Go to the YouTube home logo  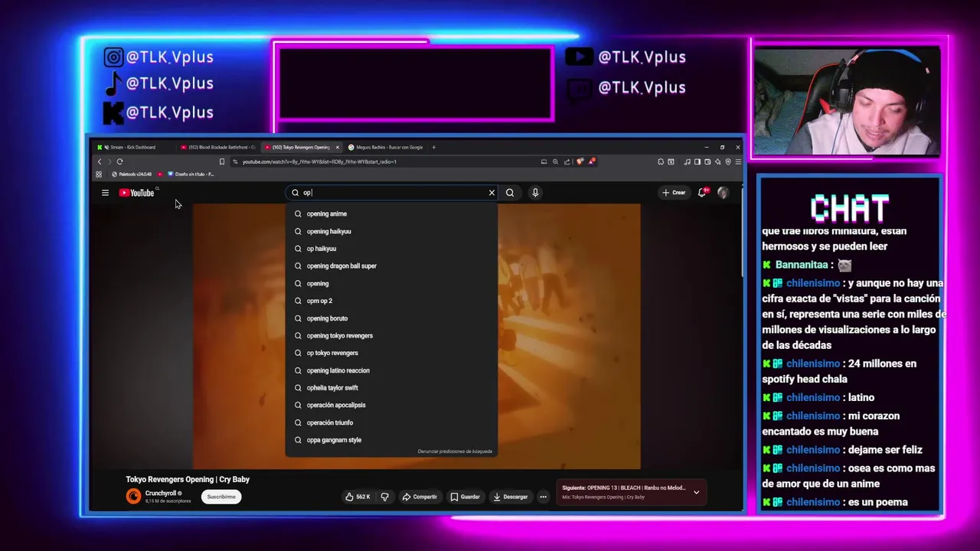(137, 193)
